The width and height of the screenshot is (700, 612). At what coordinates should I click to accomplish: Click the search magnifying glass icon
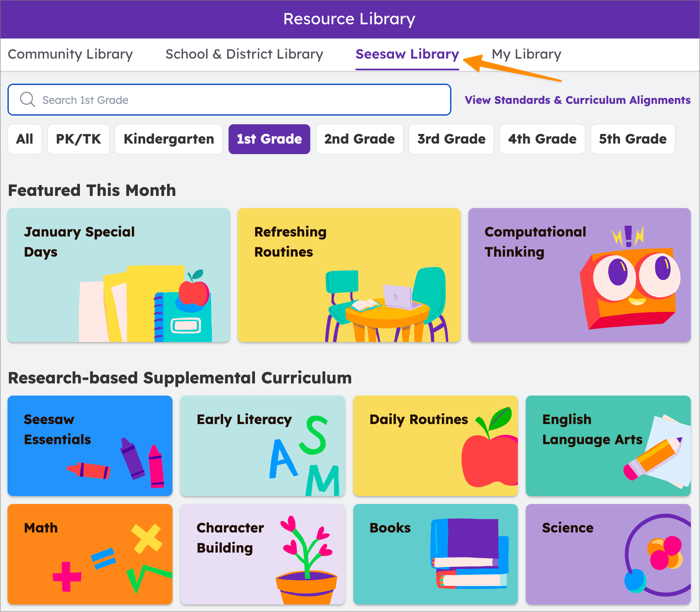tap(27, 99)
